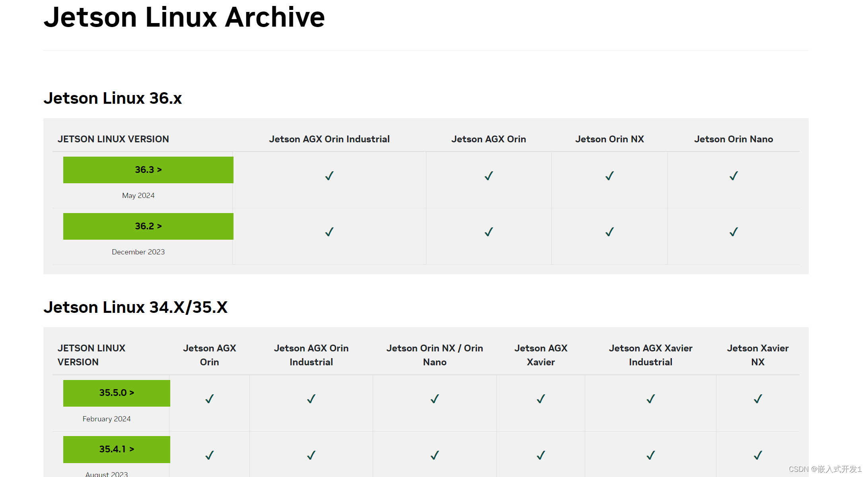Open the Jetson Linux 36.3 release page
This screenshot has height=477, width=868.
(148, 169)
